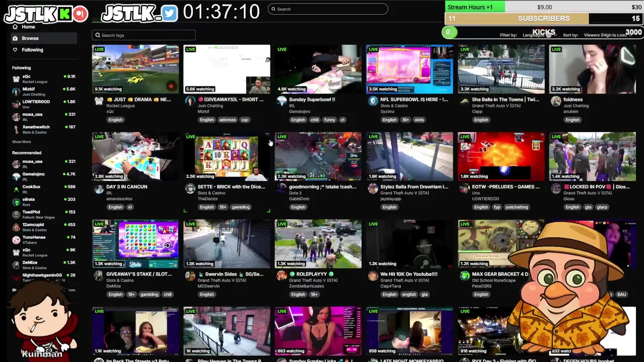Viewport: 644px width, 362px height.
Task: Select Browse in the sidebar
Action: click(x=44, y=38)
